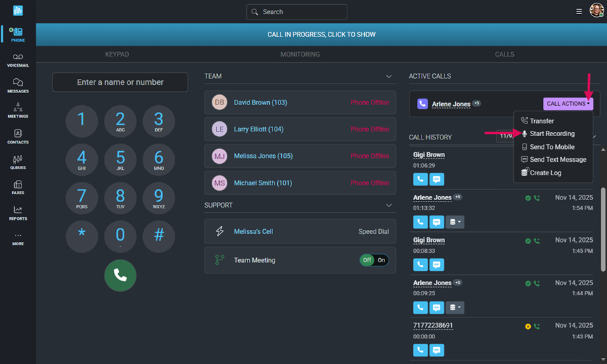This screenshot has height=364, width=607.
Task: Open Faxes from the sidebar
Action: click(x=18, y=187)
